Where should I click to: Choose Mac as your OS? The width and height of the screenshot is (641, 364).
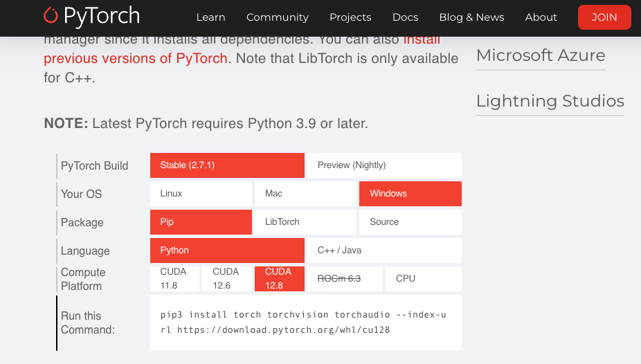pos(305,194)
